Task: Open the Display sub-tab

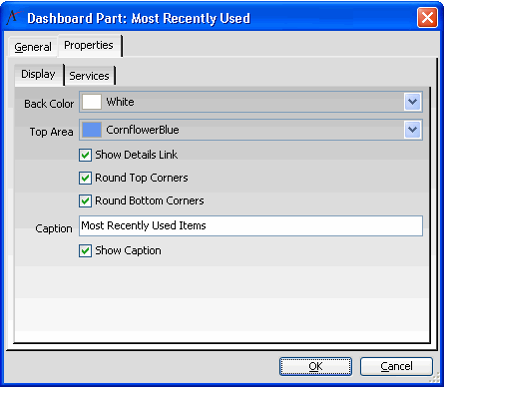Action: click(39, 74)
